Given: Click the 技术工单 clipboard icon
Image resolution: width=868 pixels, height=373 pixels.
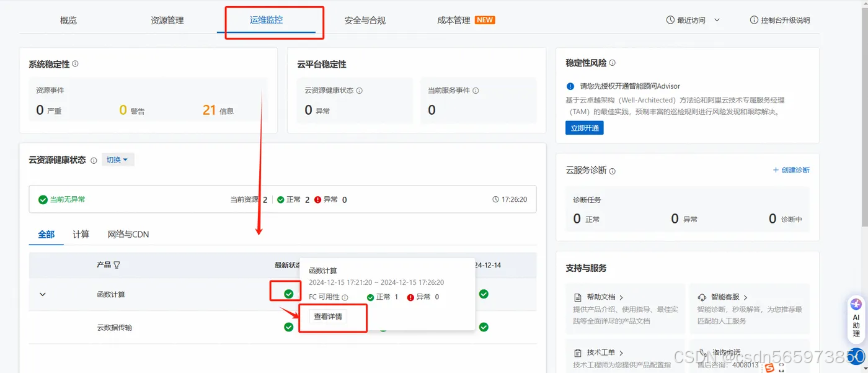Looking at the screenshot, I should tap(577, 353).
